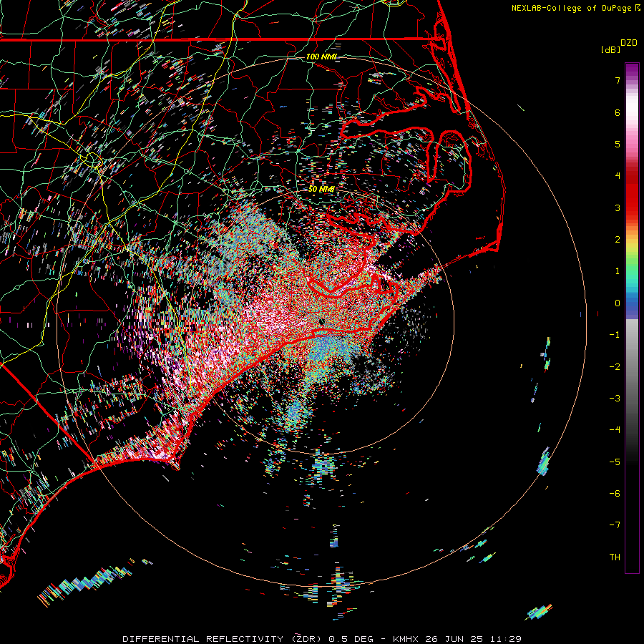Click the DIFFERENTIAL REFLECTIVITY (ZDR) caption text
The width and height of the screenshot is (644, 644).
coord(223,639)
